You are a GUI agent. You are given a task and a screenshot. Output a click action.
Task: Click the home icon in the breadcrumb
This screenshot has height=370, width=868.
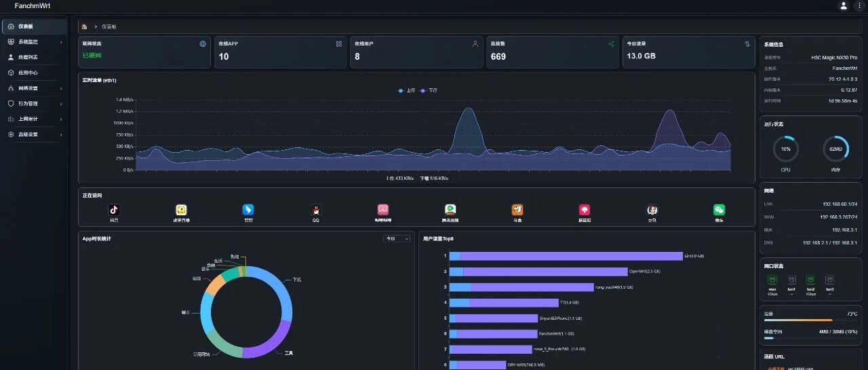coord(85,26)
